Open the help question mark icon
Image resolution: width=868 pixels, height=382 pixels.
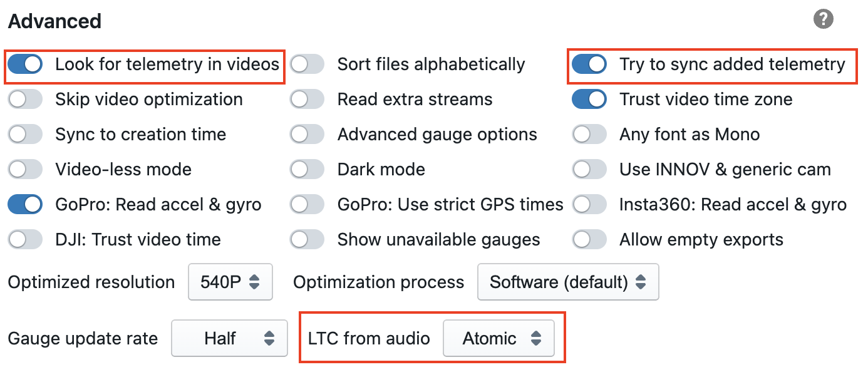[x=823, y=19]
